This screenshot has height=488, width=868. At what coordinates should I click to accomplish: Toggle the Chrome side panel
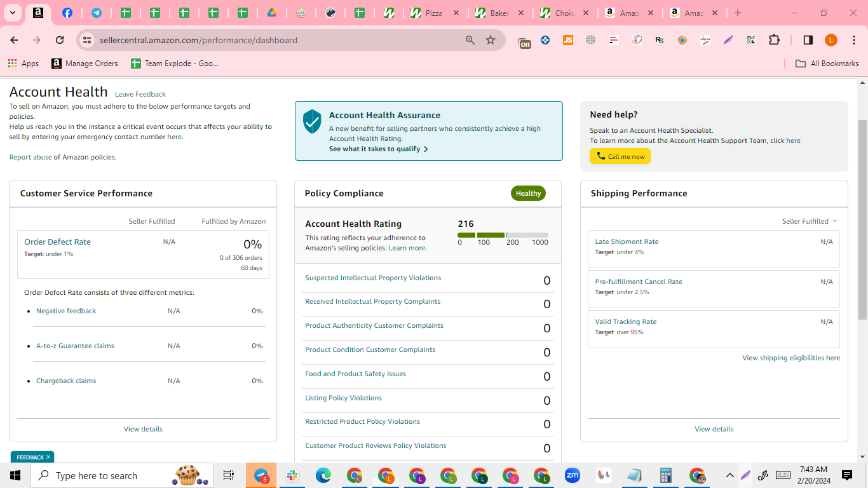click(808, 40)
